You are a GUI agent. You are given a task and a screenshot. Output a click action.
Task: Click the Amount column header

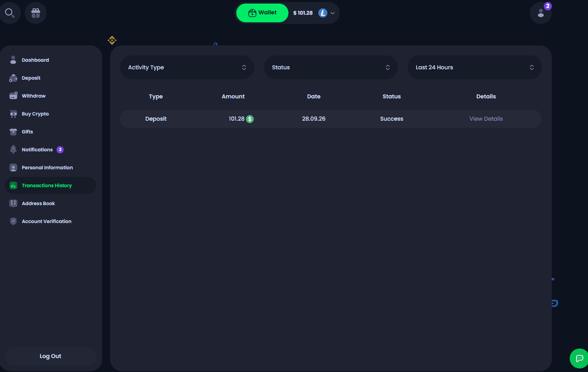point(233,96)
